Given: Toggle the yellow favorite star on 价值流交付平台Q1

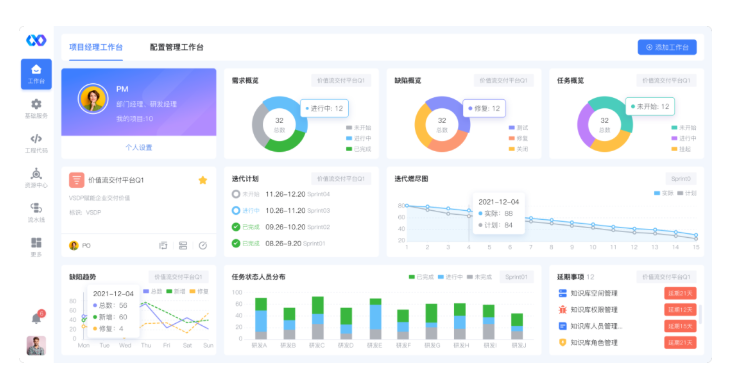Looking at the screenshot, I should (203, 180).
